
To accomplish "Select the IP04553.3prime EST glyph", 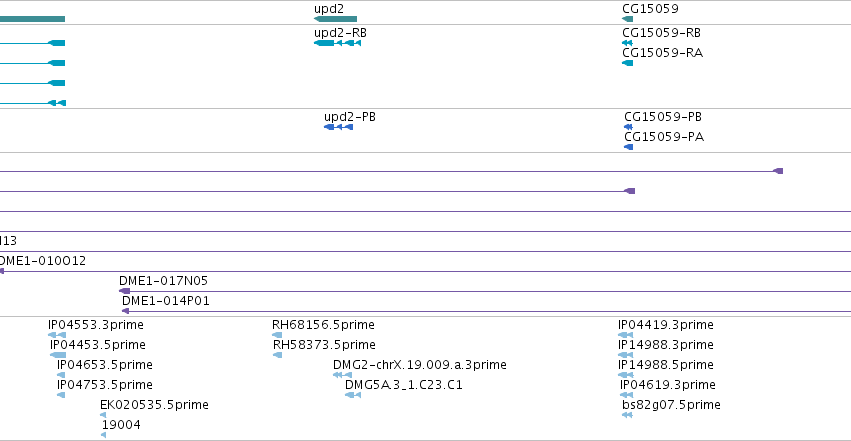I will pyautogui.click(x=57, y=335).
